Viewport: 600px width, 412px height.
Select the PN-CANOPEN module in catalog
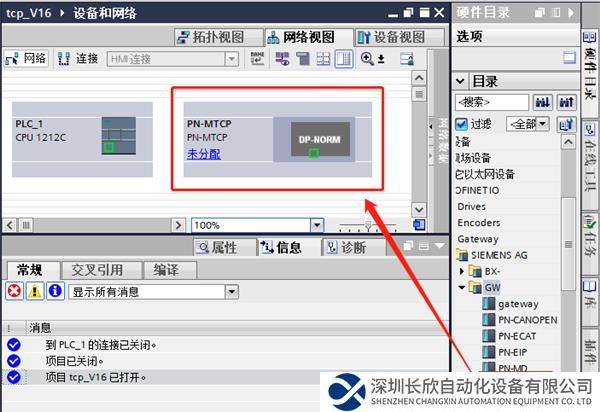(526, 319)
